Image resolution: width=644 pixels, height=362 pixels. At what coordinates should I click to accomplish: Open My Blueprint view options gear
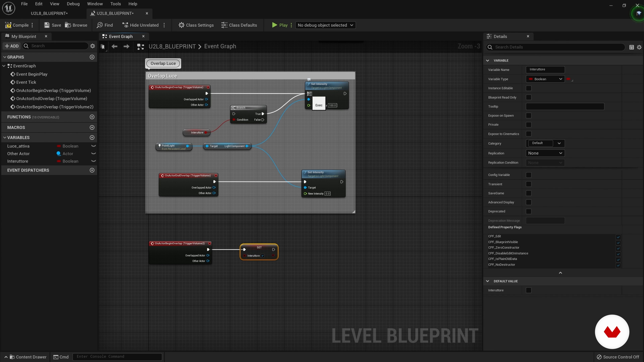(x=93, y=46)
